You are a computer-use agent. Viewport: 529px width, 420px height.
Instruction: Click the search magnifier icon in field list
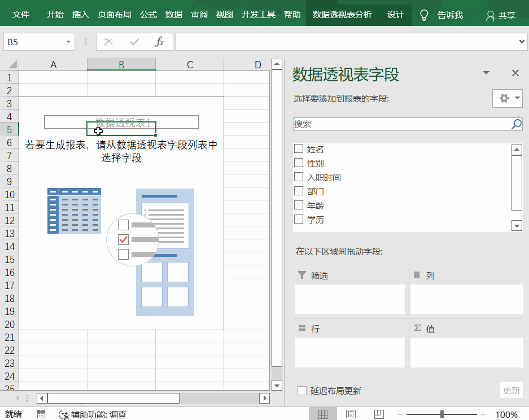(x=517, y=124)
